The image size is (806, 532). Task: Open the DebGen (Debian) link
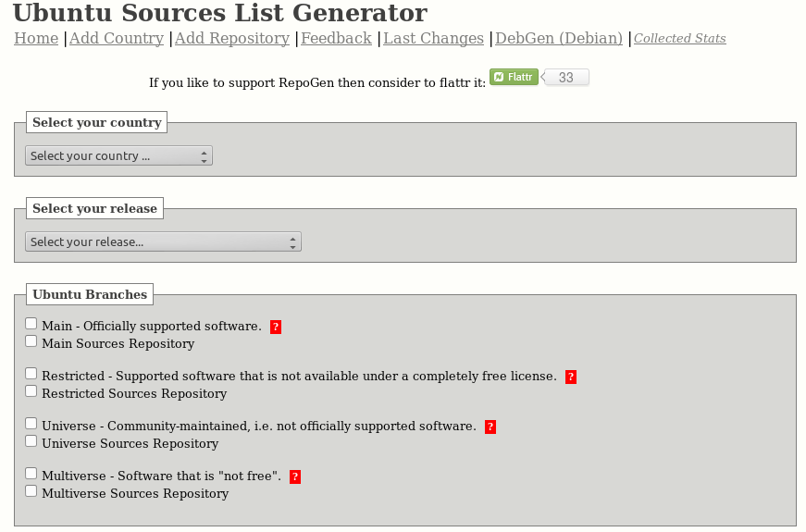[x=559, y=38]
